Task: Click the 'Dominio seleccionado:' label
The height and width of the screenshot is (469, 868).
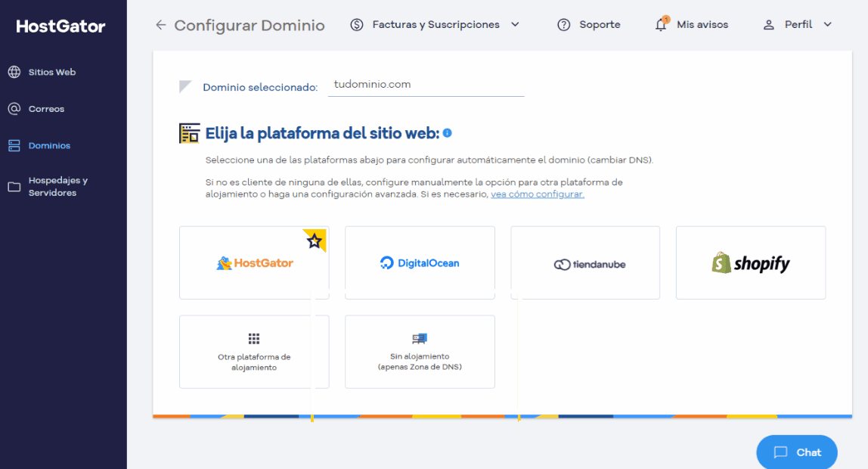Action: coord(260,88)
